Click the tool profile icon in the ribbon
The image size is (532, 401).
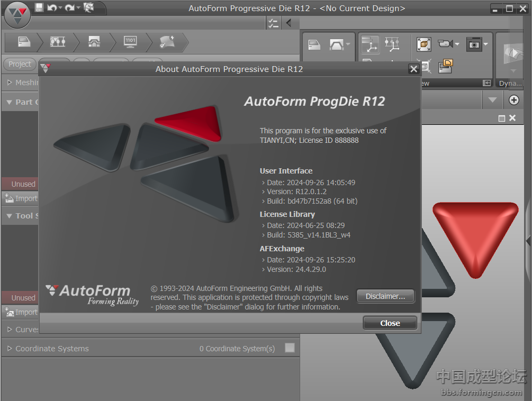pyautogui.click(x=336, y=45)
